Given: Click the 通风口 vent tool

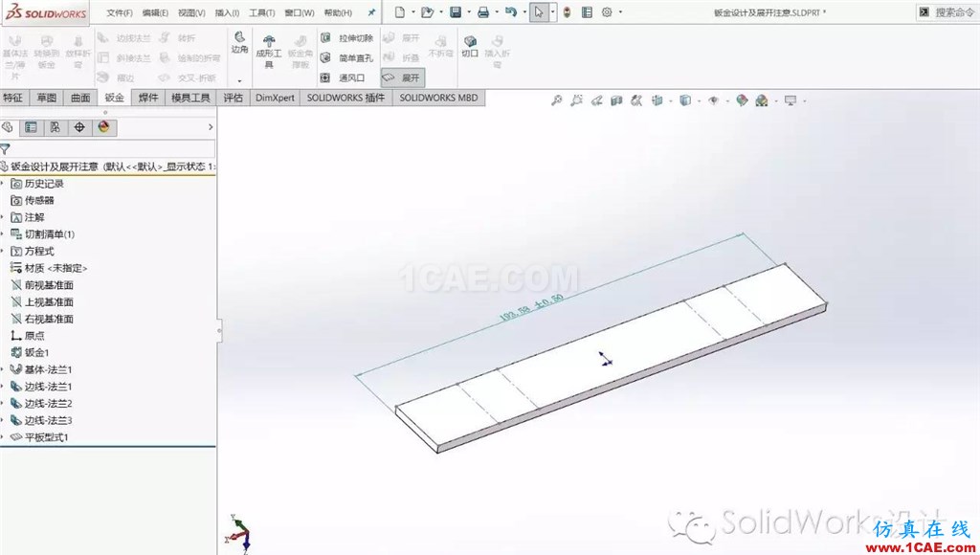Looking at the screenshot, I should [x=343, y=78].
